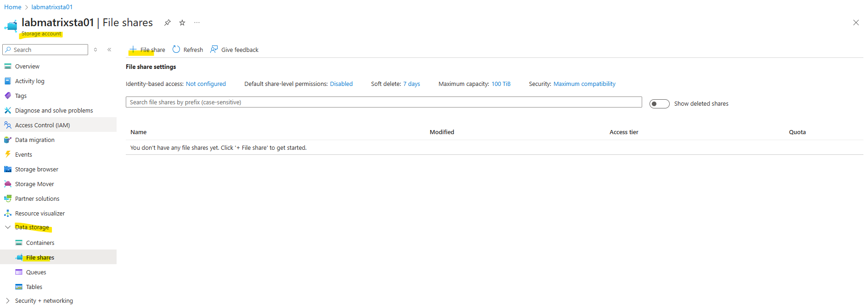Click the + File share button label
Image resolution: width=868 pixels, height=306 pixels.
click(x=153, y=50)
